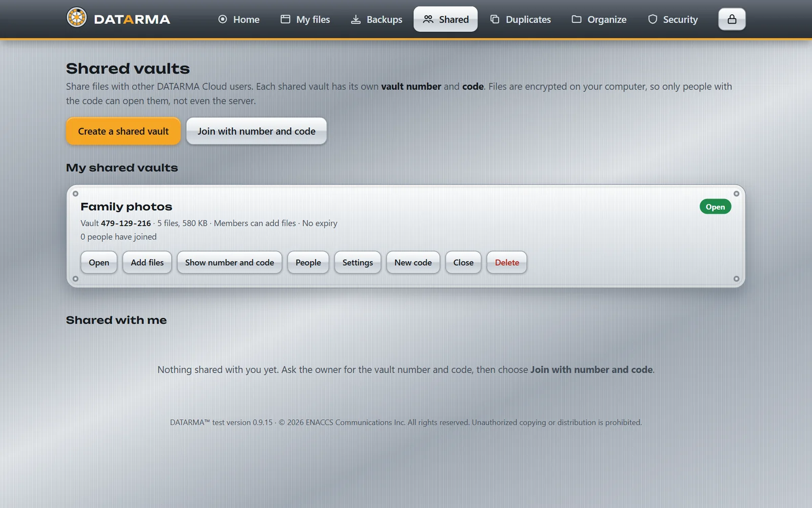Click the 'Shared vaults' page heading
This screenshot has width=812, height=508.
click(x=128, y=69)
